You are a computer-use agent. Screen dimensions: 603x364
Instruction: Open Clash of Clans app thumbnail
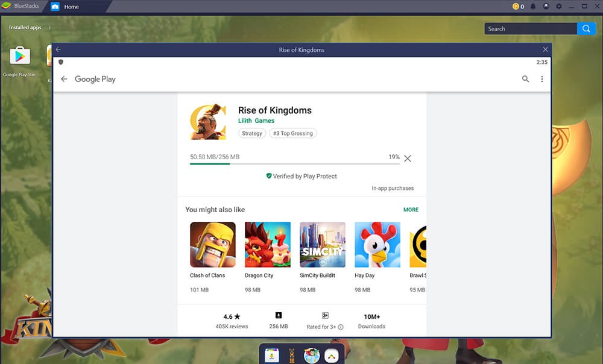coord(213,245)
